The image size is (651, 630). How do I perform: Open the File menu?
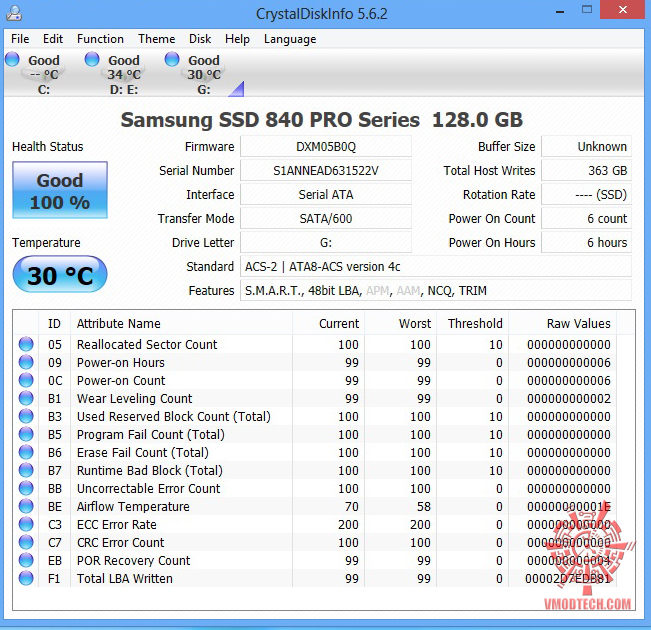pyautogui.click(x=20, y=39)
